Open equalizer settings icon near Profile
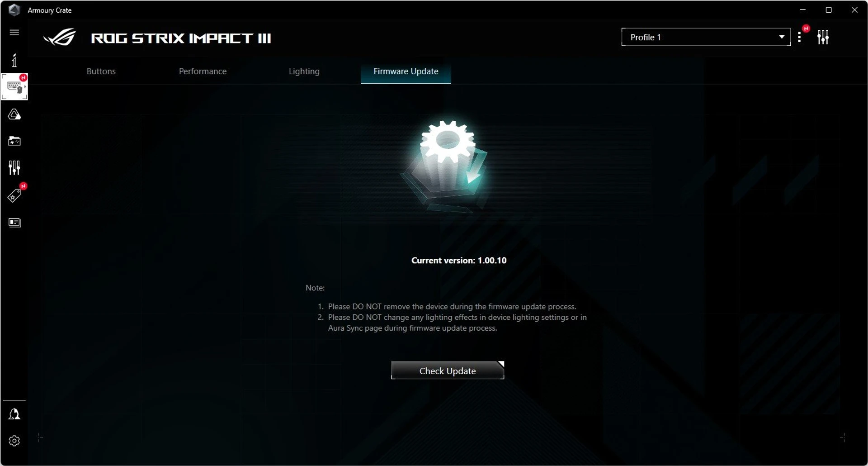This screenshot has width=868, height=466. (x=823, y=37)
